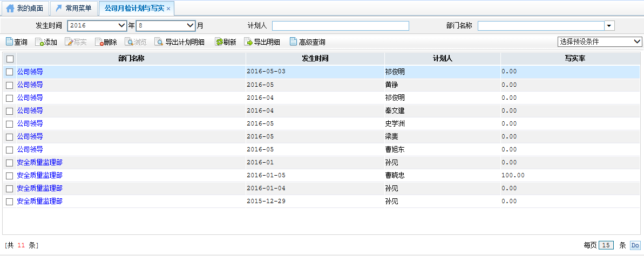Viewport: 644px width, 257px height.
Task: Check the box for 曹晓忠's row
Action: tap(9, 176)
